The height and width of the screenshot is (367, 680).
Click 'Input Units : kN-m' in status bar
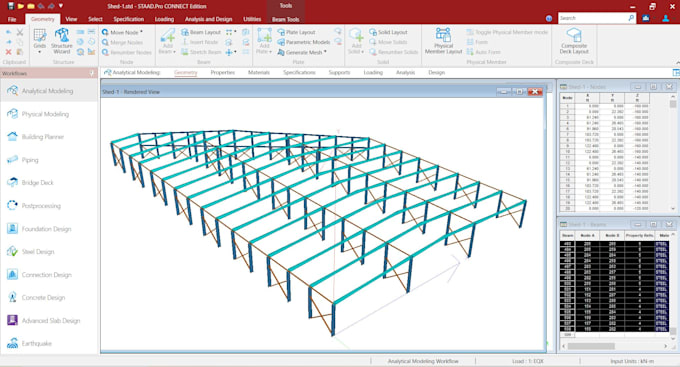[632, 361]
